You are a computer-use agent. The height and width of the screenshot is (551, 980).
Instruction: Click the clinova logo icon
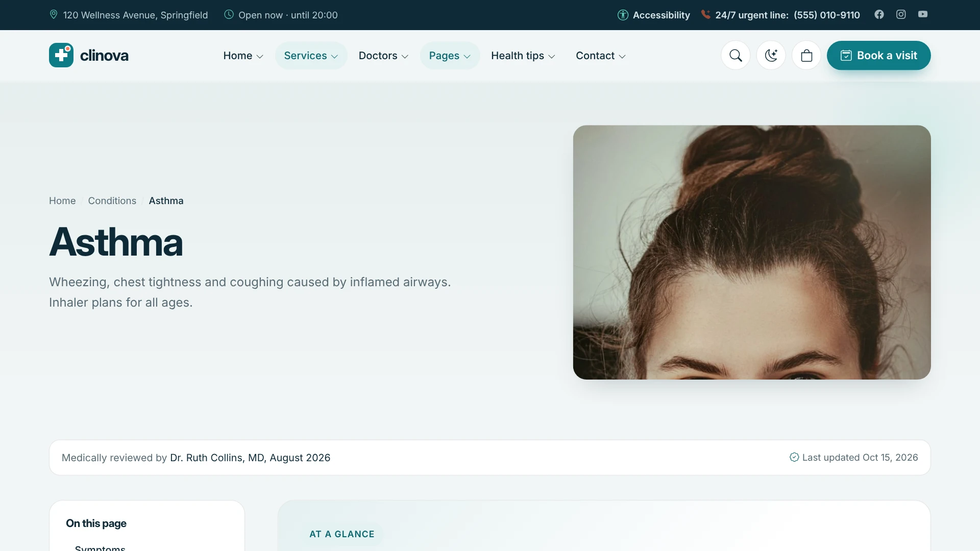(x=61, y=55)
